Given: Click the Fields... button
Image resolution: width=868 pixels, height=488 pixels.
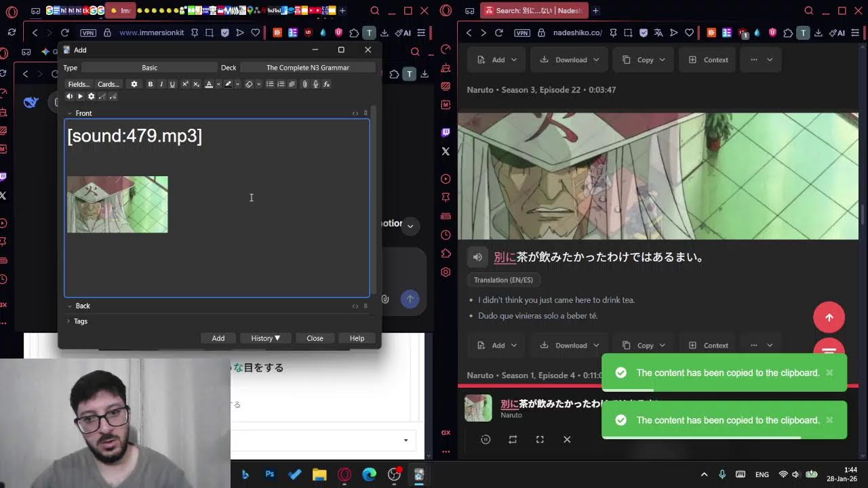Looking at the screenshot, I should [x=79, y=84].
